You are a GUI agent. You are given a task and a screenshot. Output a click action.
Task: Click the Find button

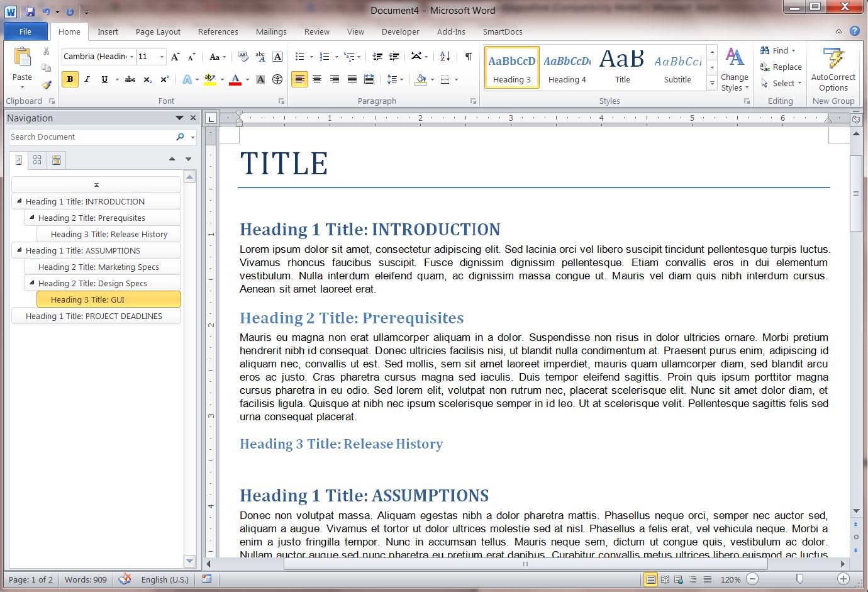click(778, 50)
